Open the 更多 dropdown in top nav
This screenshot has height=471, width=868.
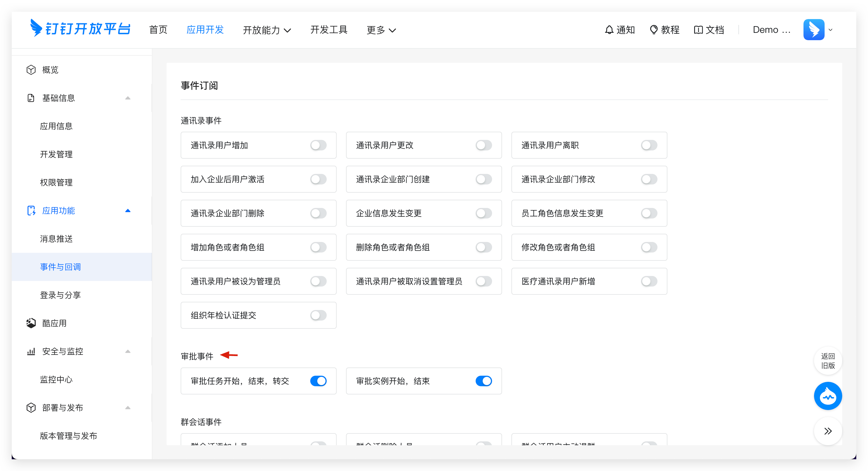tap(381, 30)
